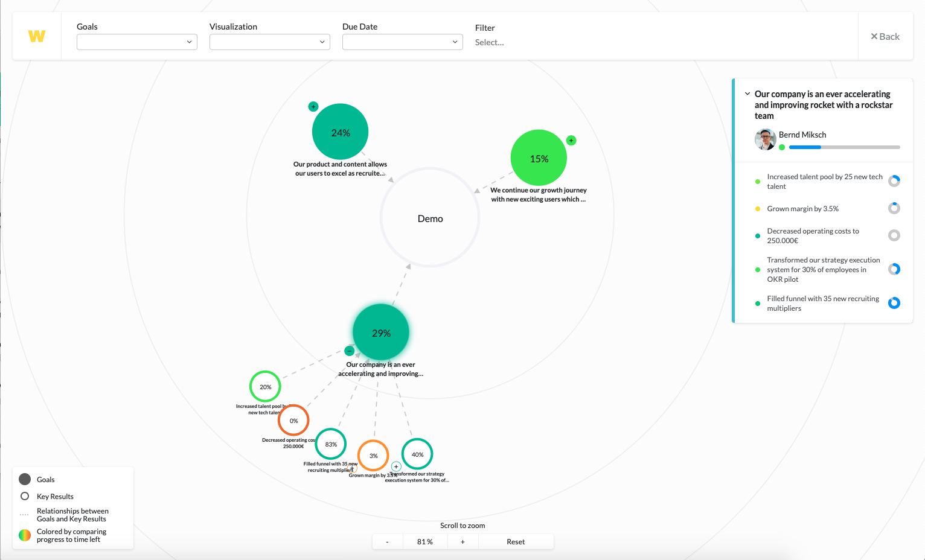The height and width of the screenshot is (560, 925).
Task: Expand the 15% goal with its plus icon
Action: click(571, 141)
